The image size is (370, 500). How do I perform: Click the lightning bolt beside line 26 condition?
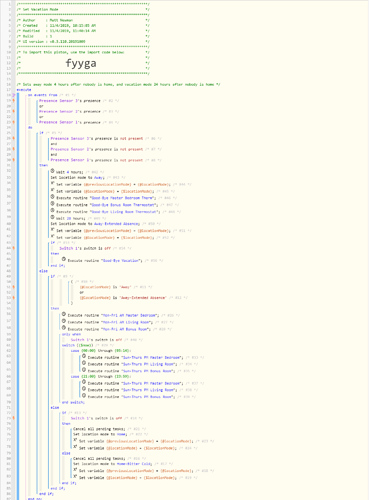[14, 138]
